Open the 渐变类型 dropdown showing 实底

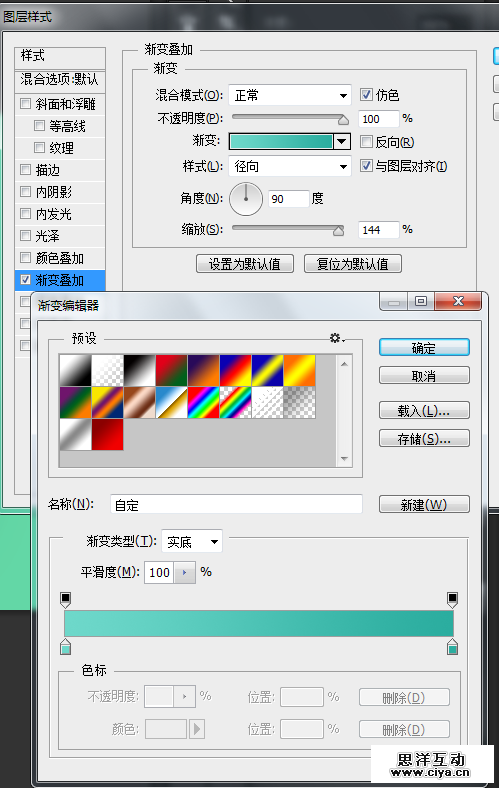[x=192, y=542]
